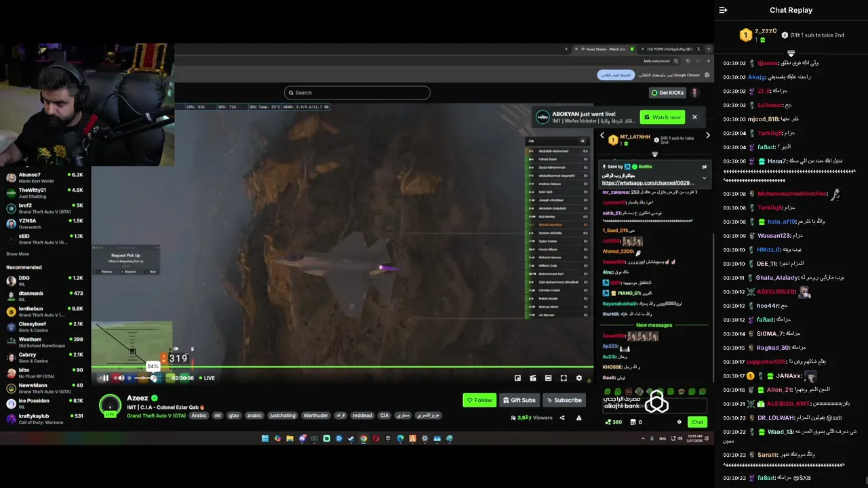Enter fullscreen in the video player

click(564, 378)
